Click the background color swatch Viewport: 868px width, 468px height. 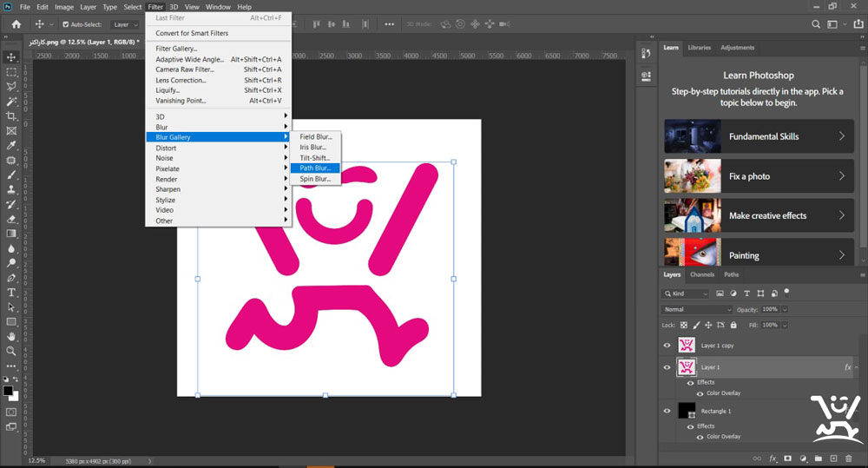click(x=15, y=397)
